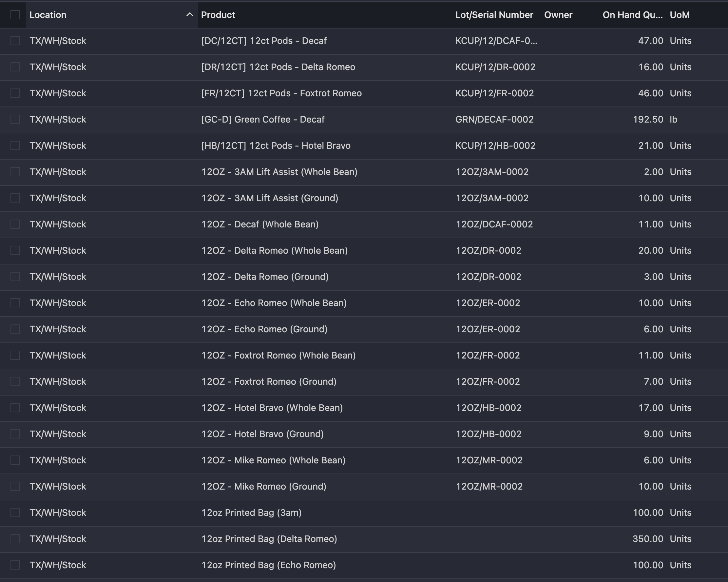Toggle checkbox on 12OZ - Hotel Bravo (Whole Bean)

[x=15, y=408]
